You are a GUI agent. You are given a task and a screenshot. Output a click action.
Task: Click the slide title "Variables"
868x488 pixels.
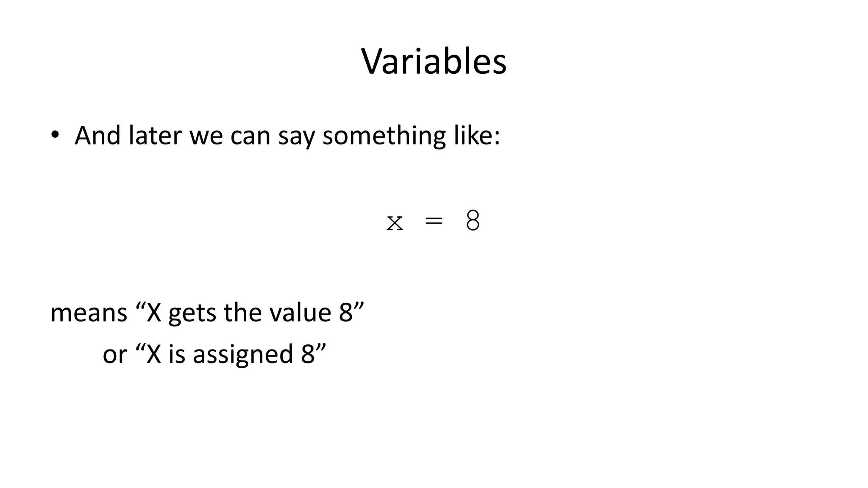point(434,62)
